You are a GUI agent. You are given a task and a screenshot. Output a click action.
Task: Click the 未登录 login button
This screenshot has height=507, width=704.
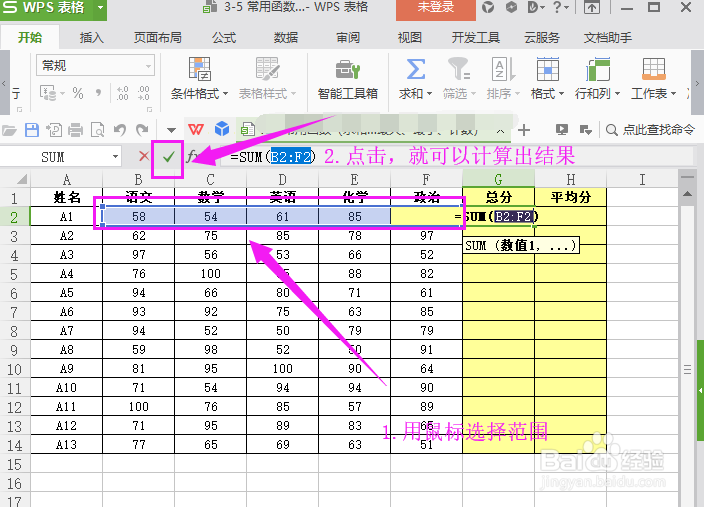coord(436,9)
